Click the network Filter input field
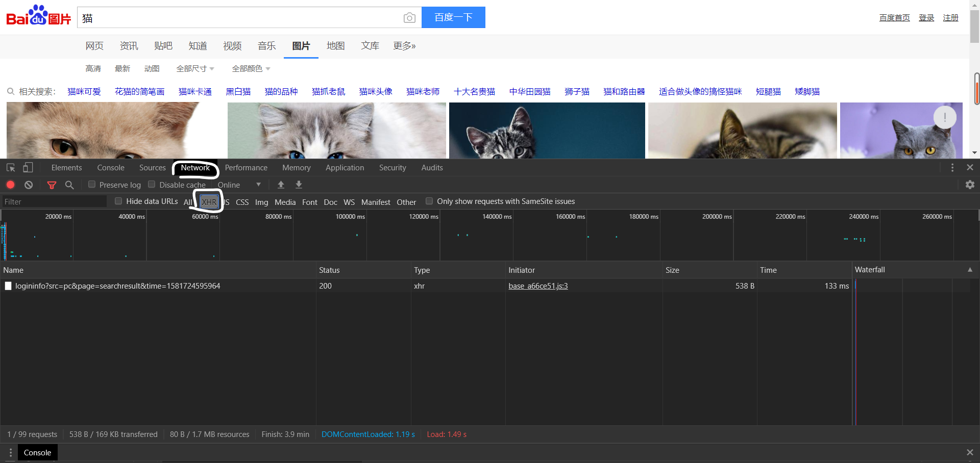This screenshot has width=980, height=463. (x=54, y=202)
